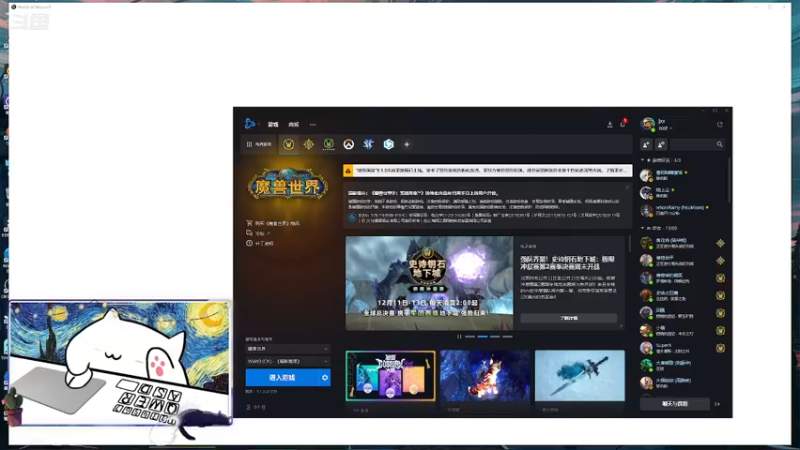Screen dimensions: 800x450
Task: Select the Overwatch game icon
Action: click(348, 144)
